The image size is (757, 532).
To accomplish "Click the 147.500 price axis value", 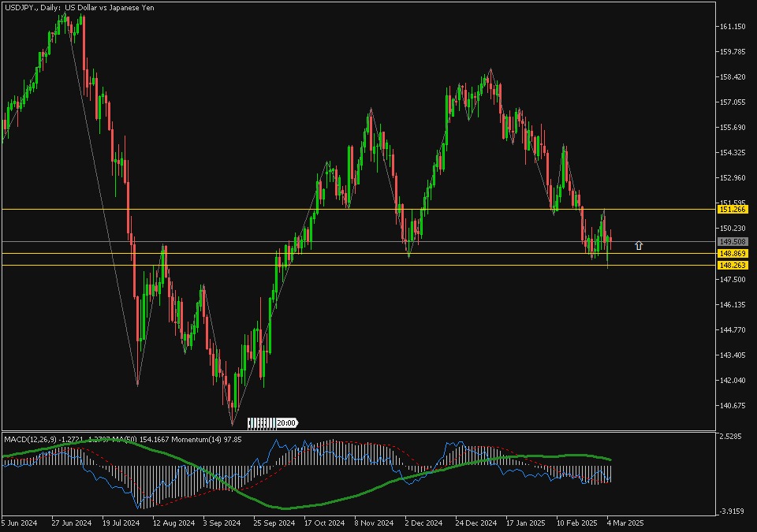I will [x=733, y=280].
